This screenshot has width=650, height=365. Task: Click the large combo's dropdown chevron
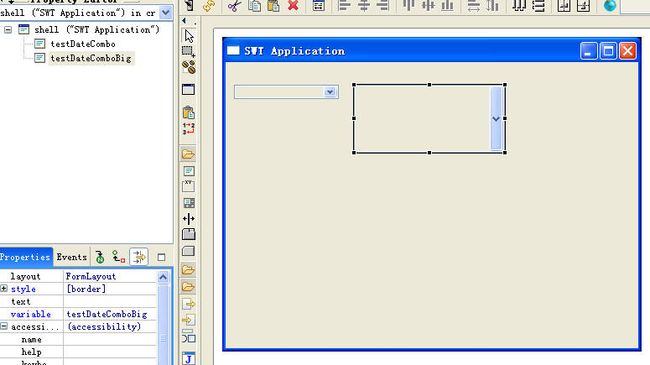coord(496,119)
